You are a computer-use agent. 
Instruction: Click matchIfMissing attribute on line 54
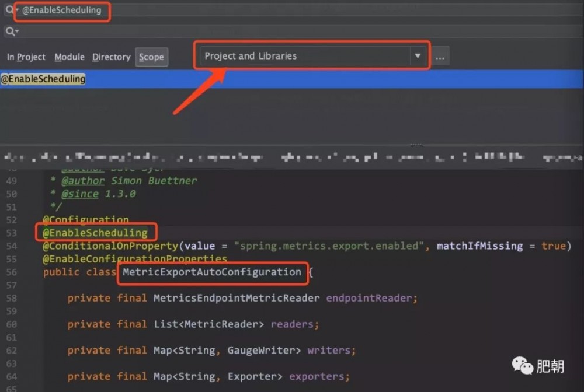click(x=479, y=246)
